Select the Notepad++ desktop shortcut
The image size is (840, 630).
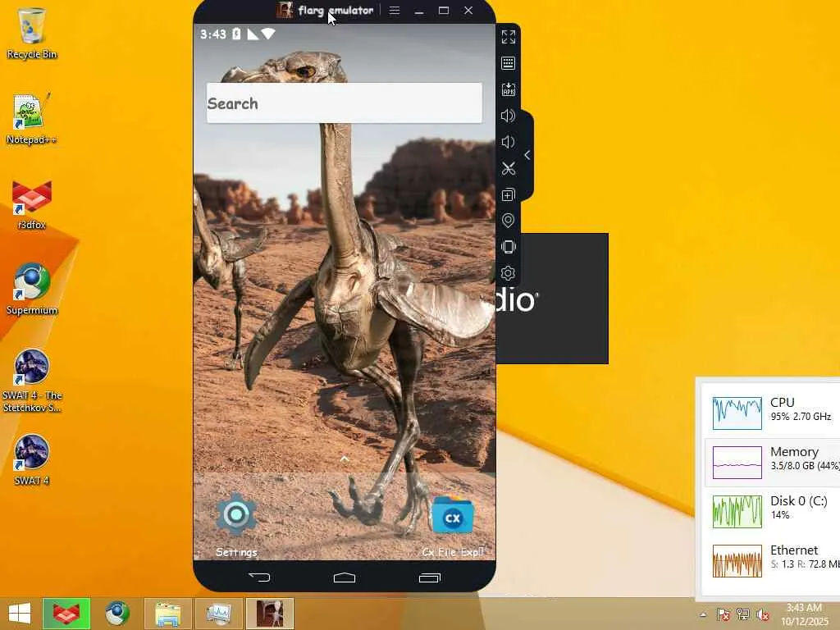click(x=32, y=119)
